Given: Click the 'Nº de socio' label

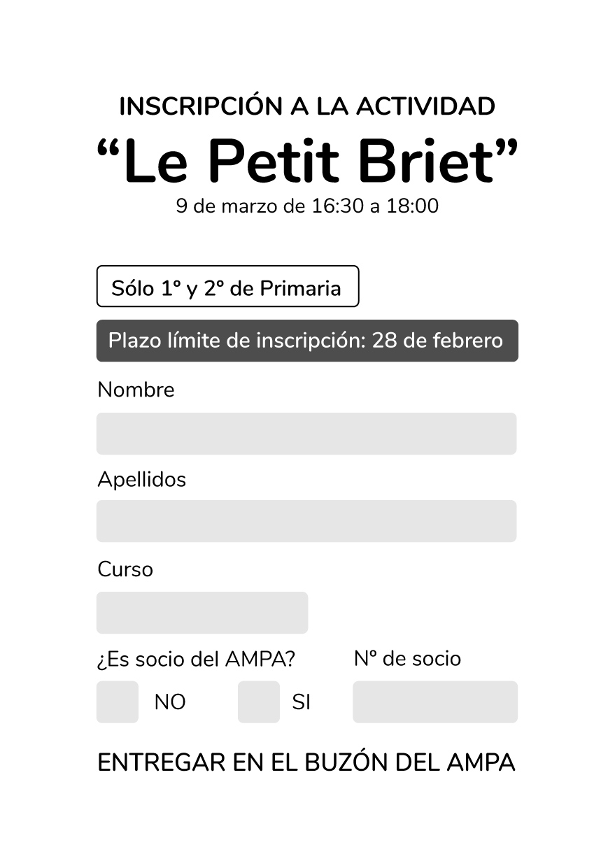Looking at the screenshot, I should 407,659.
